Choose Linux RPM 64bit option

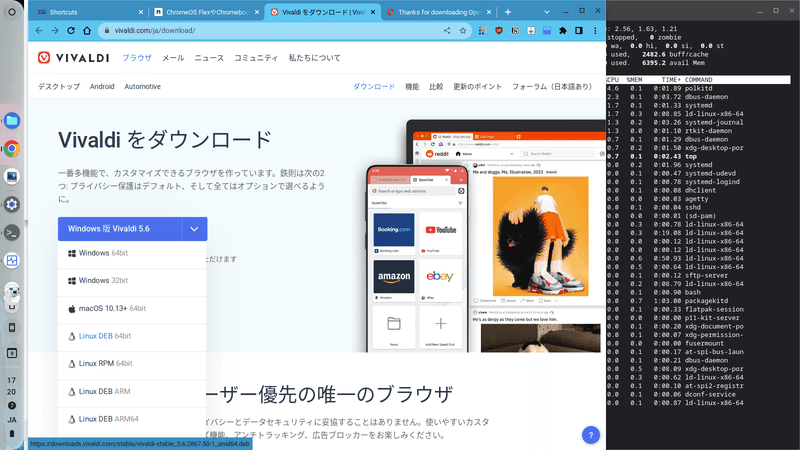(132, 364)
